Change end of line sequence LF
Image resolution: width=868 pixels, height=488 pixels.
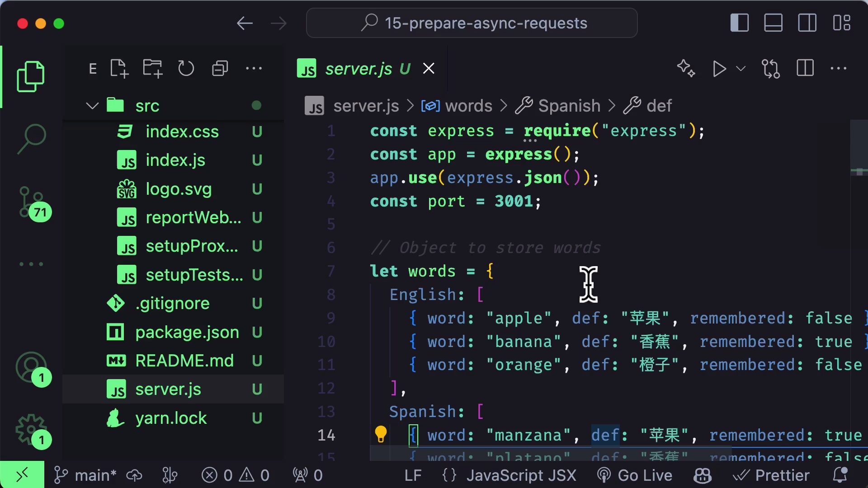(x=413, y=475)
